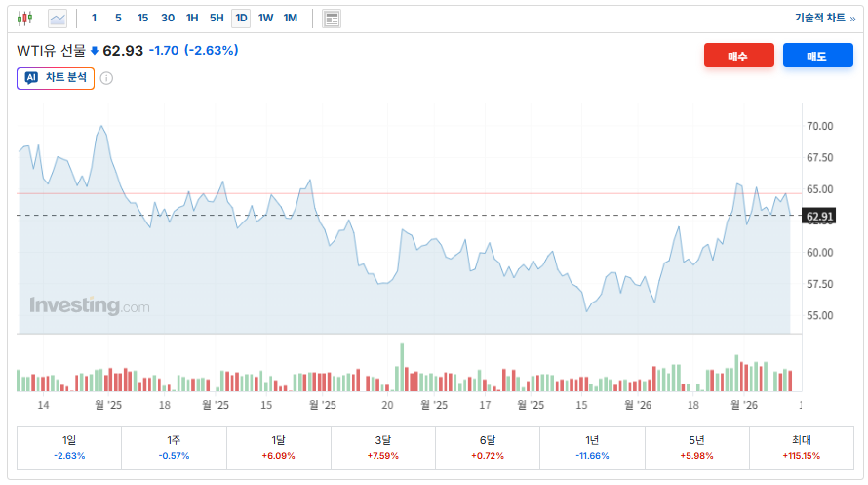Open the AI 차트 분석 button
The image size is (868, 485).
pyautogui.click(x=56, y=78)
